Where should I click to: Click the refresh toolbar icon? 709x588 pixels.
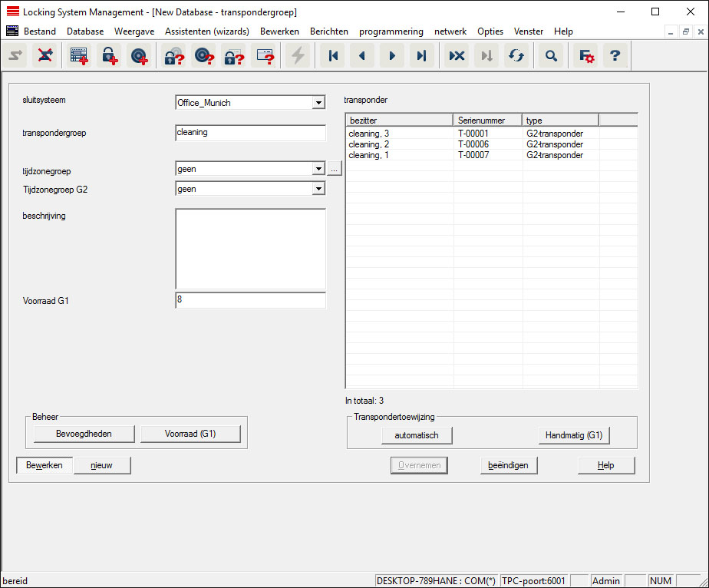click(516, 56)
